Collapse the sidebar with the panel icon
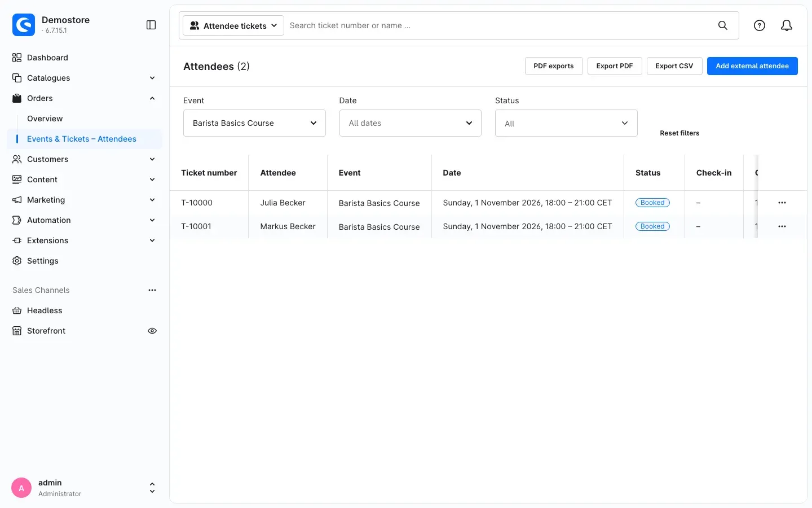Screen dimensions: 812x508 coord(151,25)
